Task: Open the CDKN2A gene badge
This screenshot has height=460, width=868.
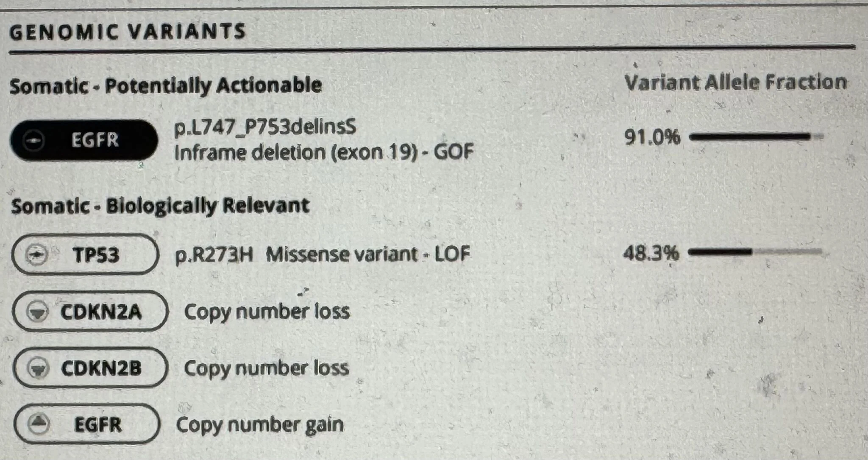Action: coord(90,312)
